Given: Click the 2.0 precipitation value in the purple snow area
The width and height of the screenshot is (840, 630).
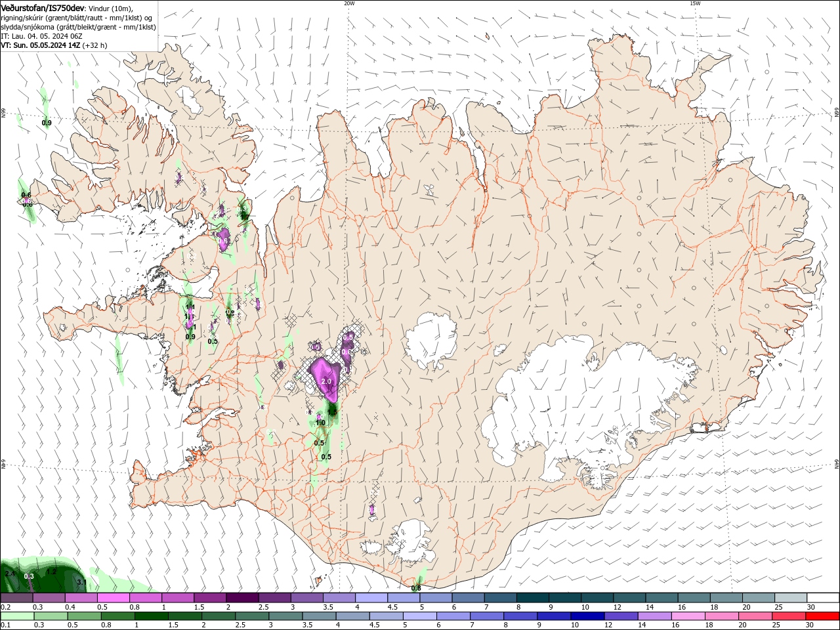Looking at the screenshot, I should click(x=327, y=381).
